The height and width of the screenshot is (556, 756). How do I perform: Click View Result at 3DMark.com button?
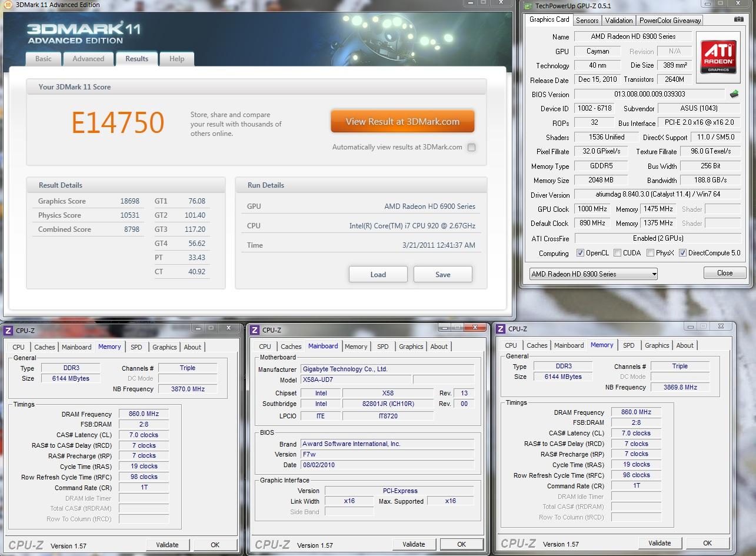tap(402, 122)
